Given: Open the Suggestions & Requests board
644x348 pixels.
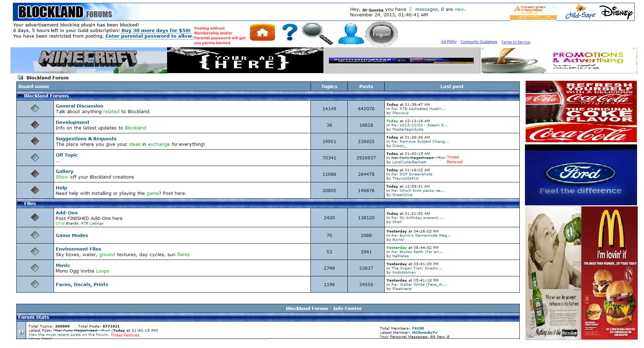Looking at the screenshot, I should click(x=86, y=139).
